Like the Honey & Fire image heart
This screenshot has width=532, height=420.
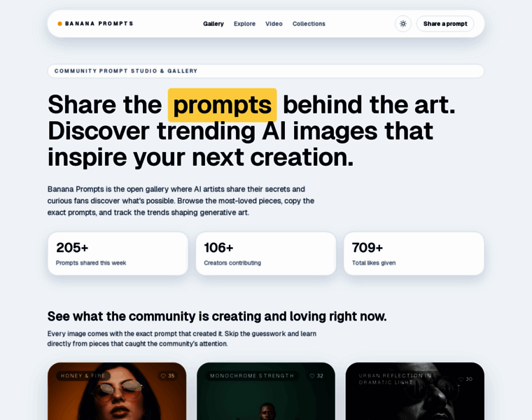coord(164,376)
